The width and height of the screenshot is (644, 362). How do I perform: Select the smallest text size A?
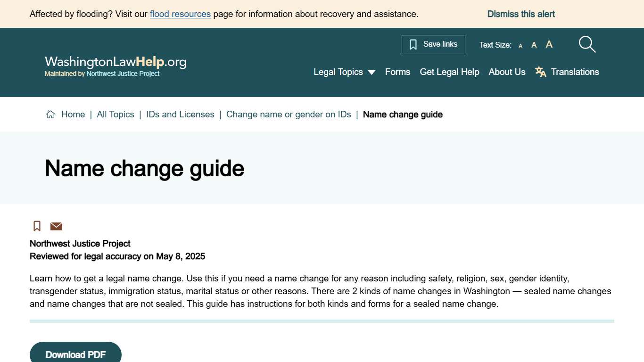pos(520,45)
